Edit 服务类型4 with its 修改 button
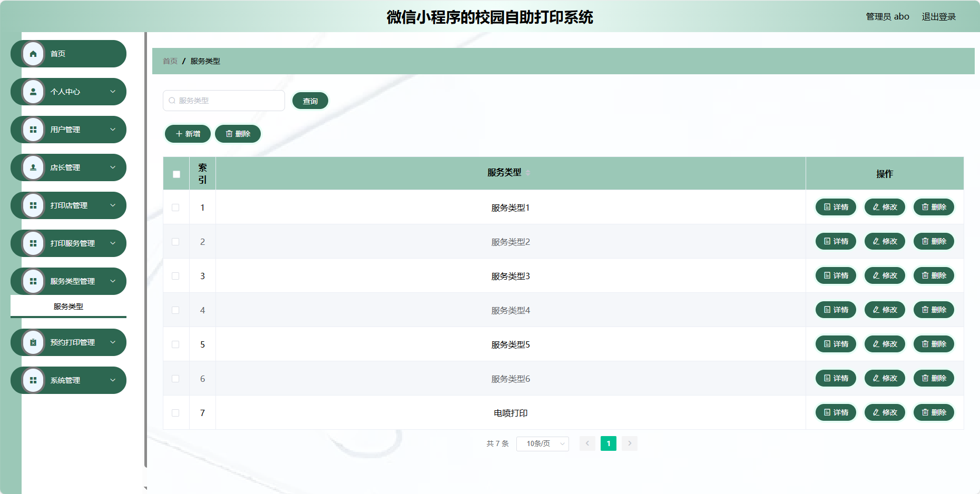The image size is (980, 494). 885,310
